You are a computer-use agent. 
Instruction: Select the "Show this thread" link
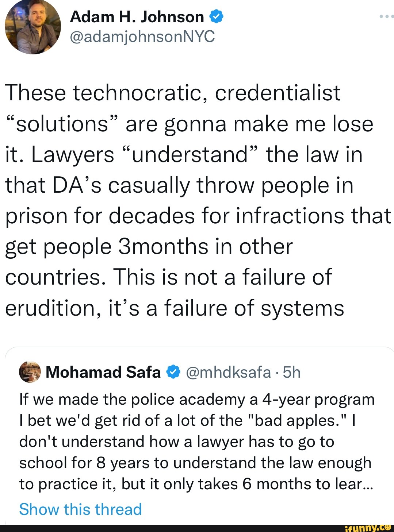(80, 509)
